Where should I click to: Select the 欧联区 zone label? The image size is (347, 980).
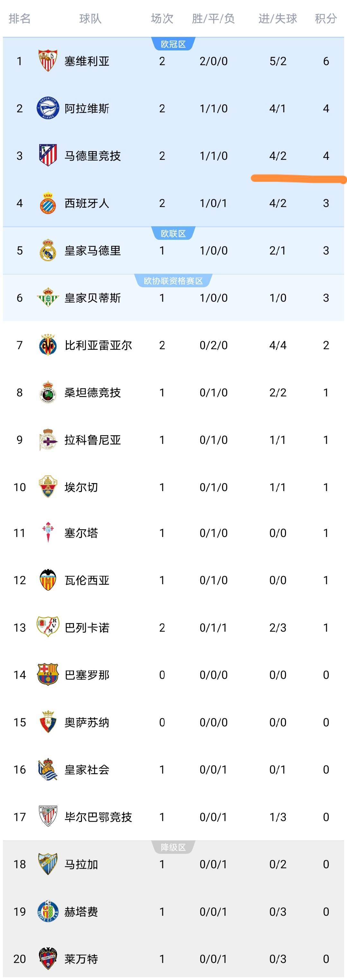point(173,234)
